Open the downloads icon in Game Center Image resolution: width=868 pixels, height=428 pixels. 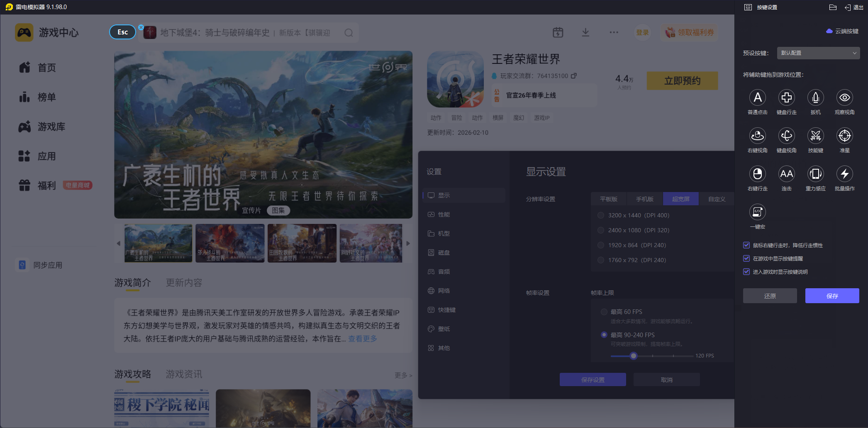585,32
